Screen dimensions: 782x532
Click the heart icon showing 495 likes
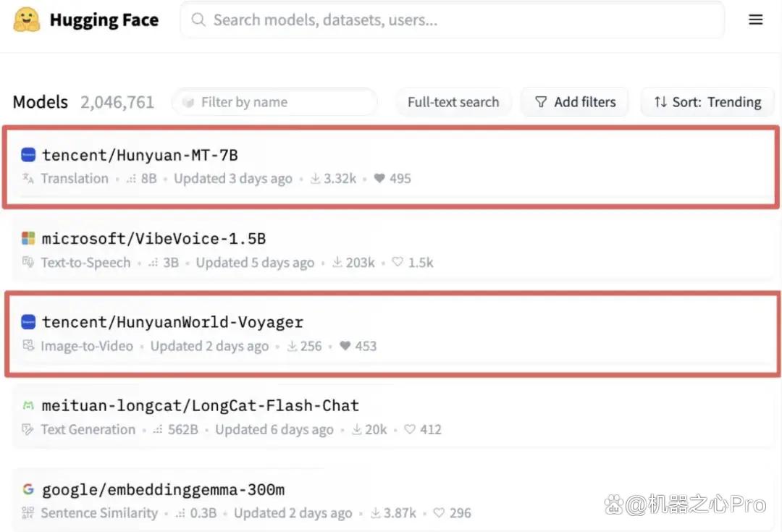pyautogui.click(x=379, y=178)
